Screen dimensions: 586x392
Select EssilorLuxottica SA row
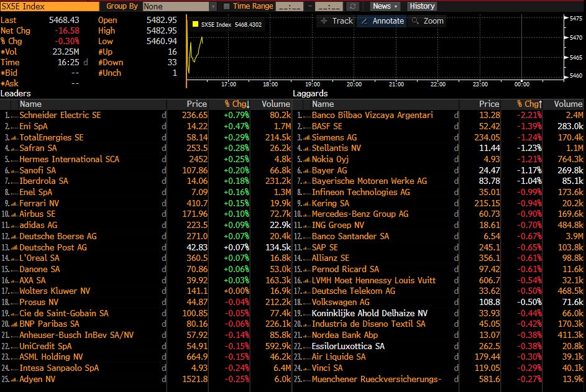(x=438, y=346)
